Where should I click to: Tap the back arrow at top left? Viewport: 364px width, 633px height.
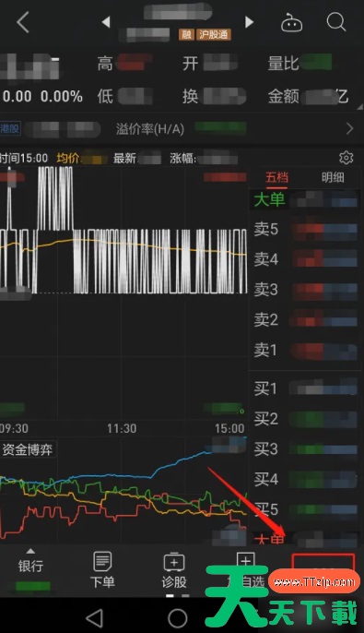pos(23,22)
